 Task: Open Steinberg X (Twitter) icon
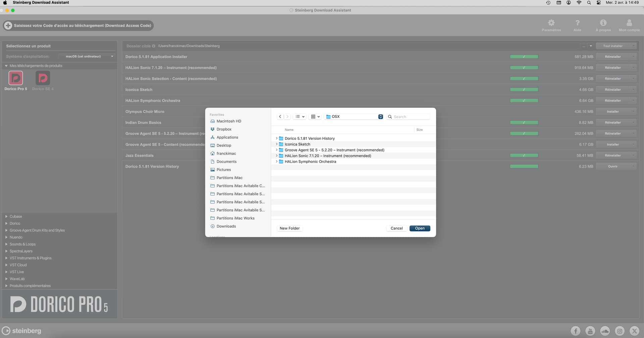tap(635, 331)
